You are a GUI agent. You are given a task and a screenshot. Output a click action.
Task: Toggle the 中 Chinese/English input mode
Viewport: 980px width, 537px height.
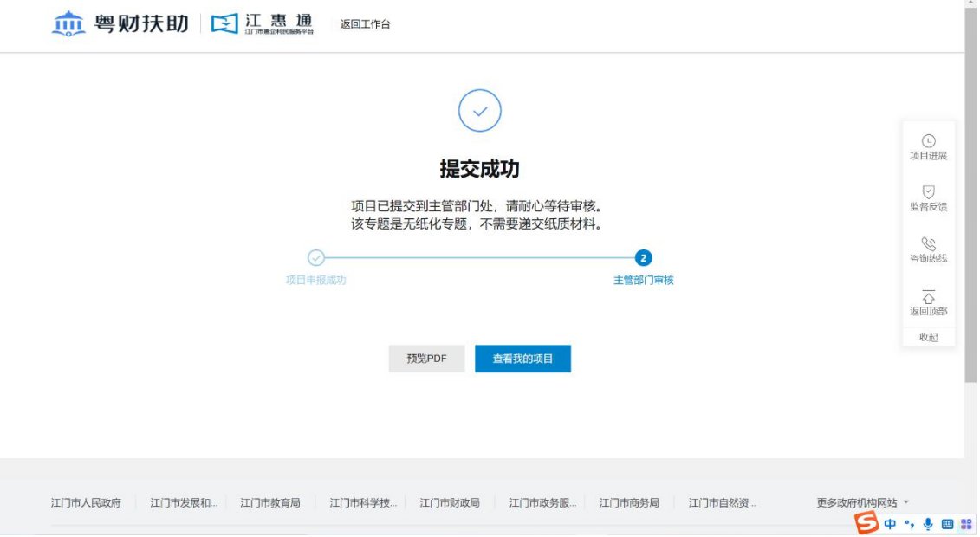[x=892, y=525]
